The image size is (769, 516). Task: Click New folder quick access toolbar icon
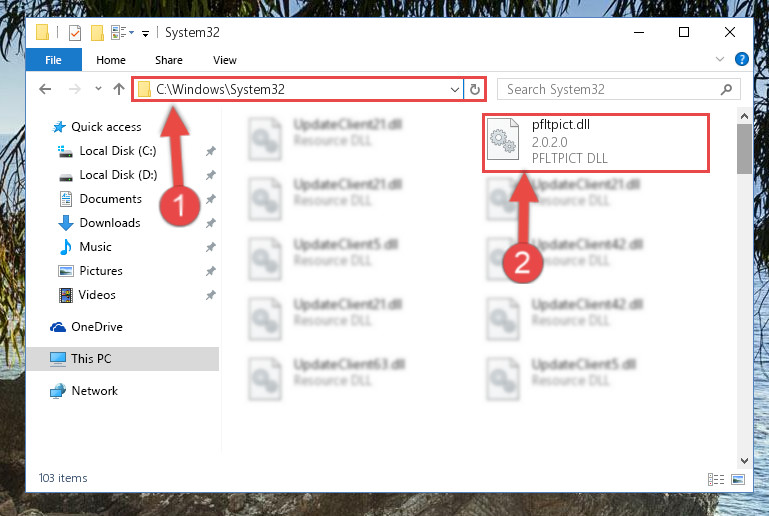click(x=97, y=33)
